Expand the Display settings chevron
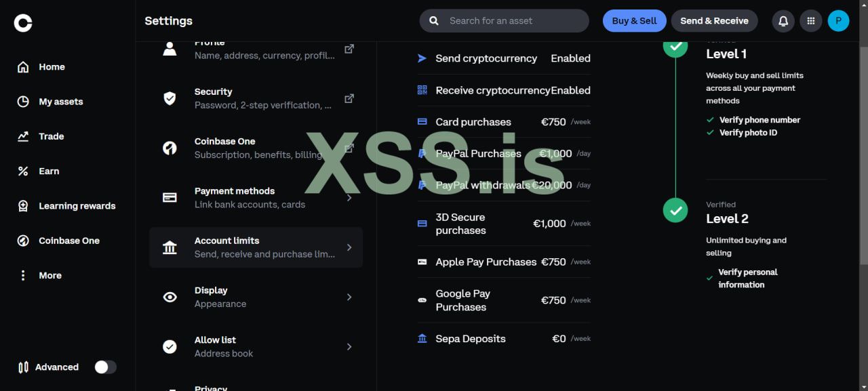868x391 pixels. tap(349, 297)
